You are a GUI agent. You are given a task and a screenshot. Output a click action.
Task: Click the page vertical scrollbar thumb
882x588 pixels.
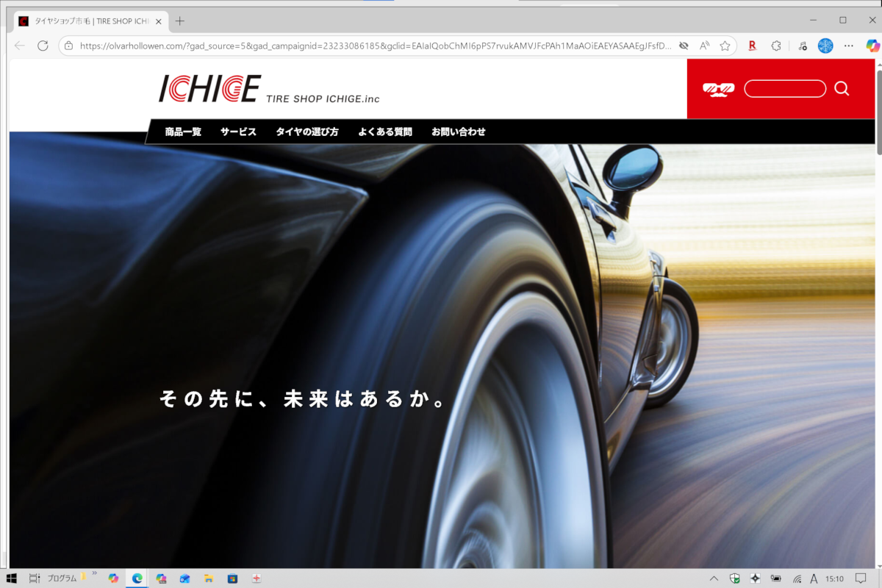pyautogui.click(x=879, y=112)
